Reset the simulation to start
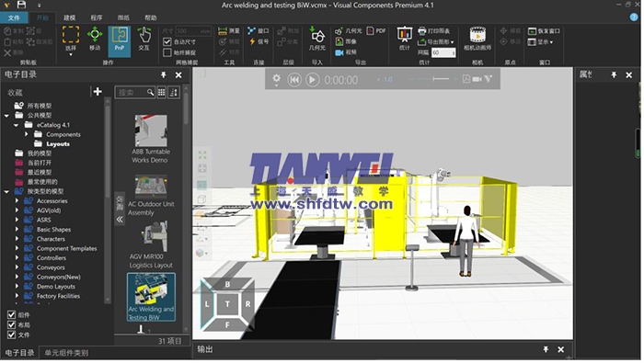 pyautogui.click(x=294, y=80)
